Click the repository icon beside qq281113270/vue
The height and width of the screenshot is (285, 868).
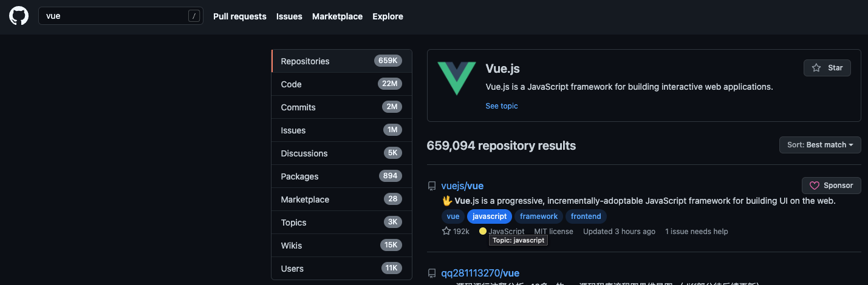tap(432, 273)
